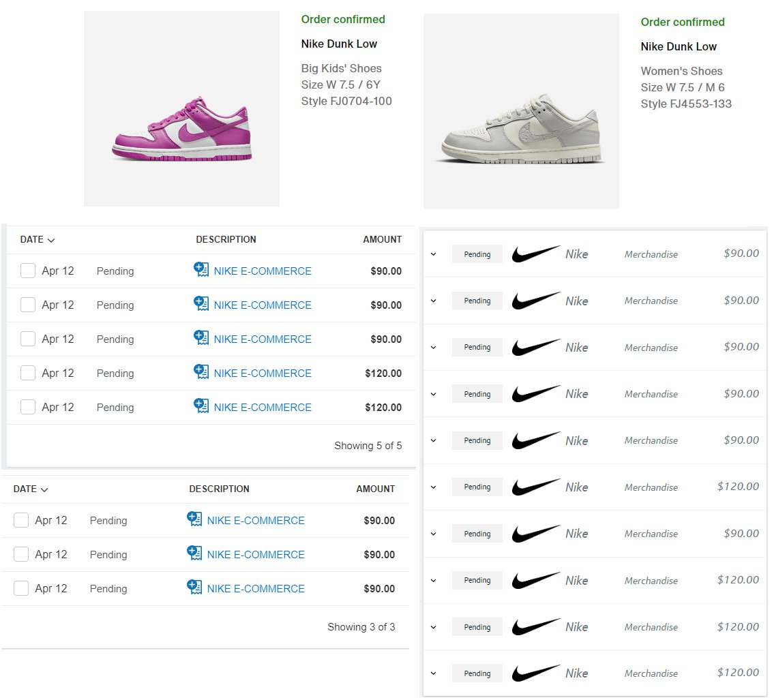Expand the first Nike Merchandise row chevron
The width and height of the screenshot is (774, 700).
[434, 254]
